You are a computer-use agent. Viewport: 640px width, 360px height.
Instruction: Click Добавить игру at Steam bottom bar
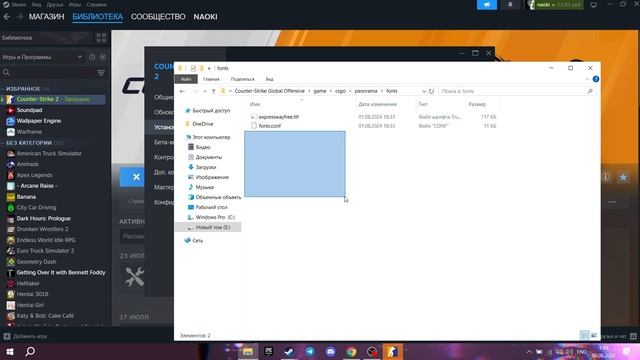point(25,336)
